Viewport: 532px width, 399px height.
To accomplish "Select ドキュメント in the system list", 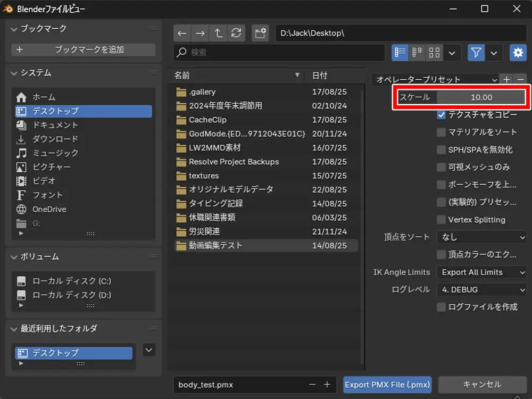I will coord(55,125).
